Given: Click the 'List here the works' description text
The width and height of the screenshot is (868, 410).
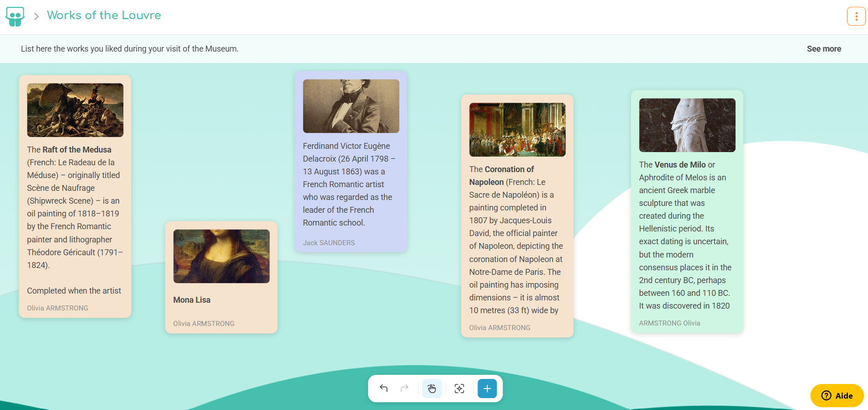Looking at the screenshot, I should tap(130, 49).
